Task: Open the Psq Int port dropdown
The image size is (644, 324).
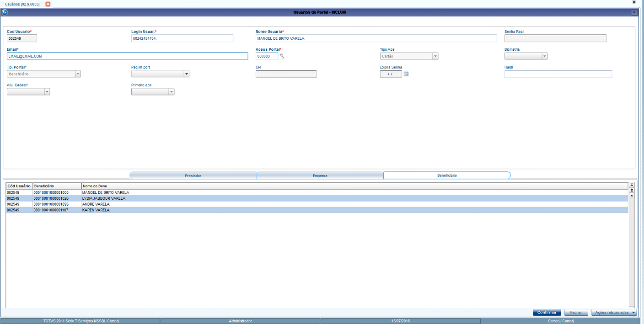Action: pos(186,74)
